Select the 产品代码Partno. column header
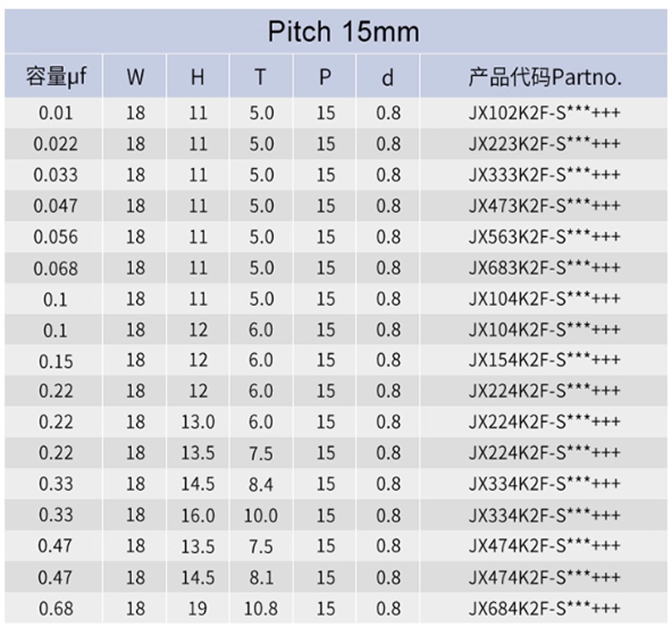 click(x=544, y=77)
